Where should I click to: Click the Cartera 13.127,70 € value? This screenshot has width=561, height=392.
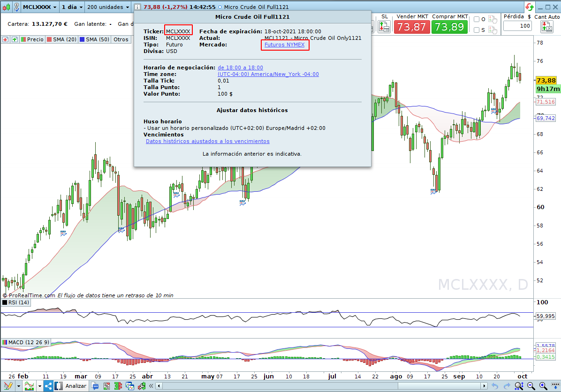49,24
